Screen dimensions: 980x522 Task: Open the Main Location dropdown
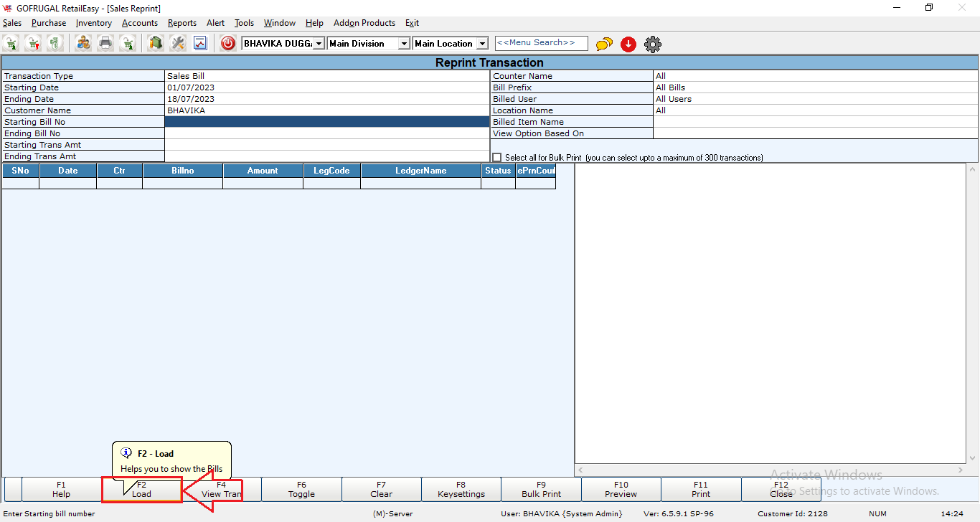click(482, 44)
